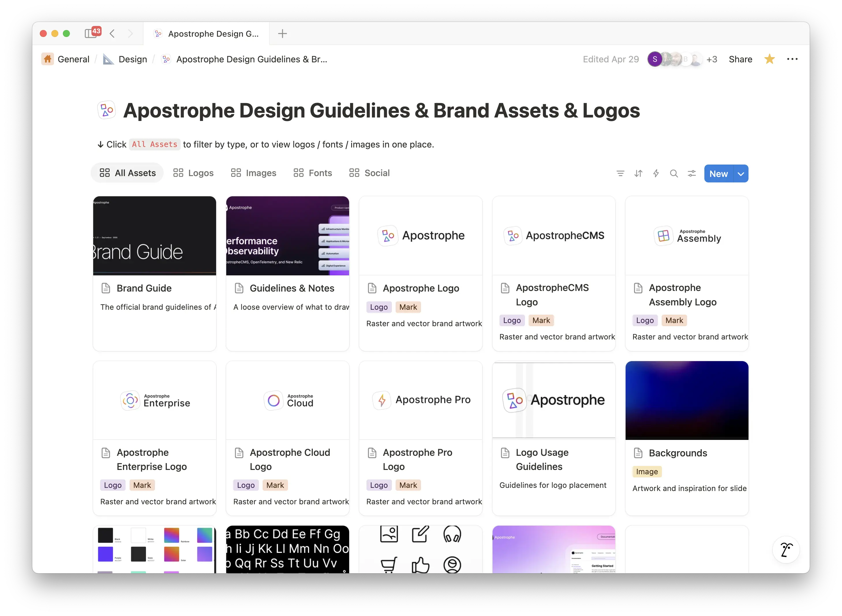Open the alphabet font specimen card

(287, 549)
